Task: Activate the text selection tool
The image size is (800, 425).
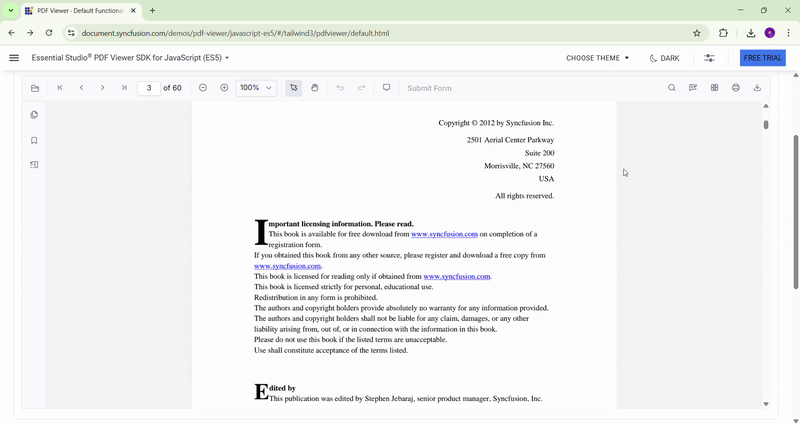Action: [293, 88]
